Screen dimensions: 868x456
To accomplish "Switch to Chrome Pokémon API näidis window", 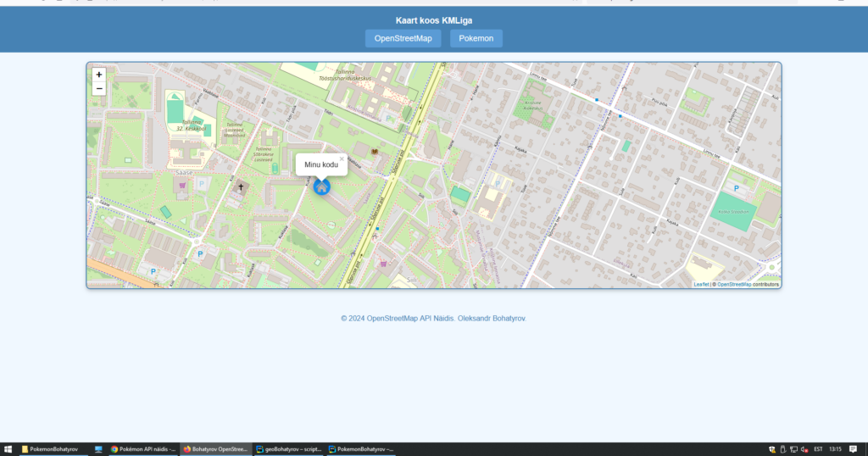I will click(143, 449).
